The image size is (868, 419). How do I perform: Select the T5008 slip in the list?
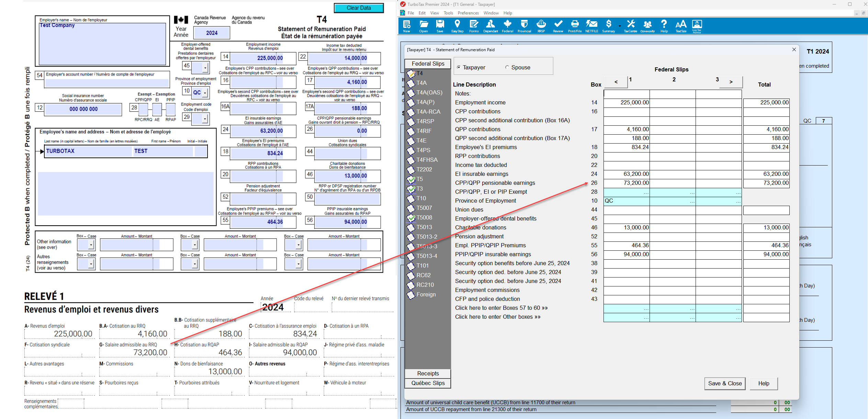pyautogui.click(x=424, y=217)
